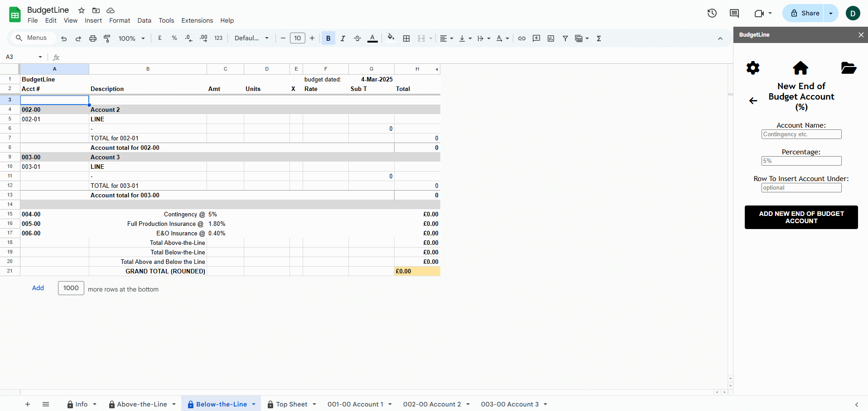The width and height of the screenshot is (868, 411).
Task: Switch to Top Sheet tab
Action: tap(291, 404)
